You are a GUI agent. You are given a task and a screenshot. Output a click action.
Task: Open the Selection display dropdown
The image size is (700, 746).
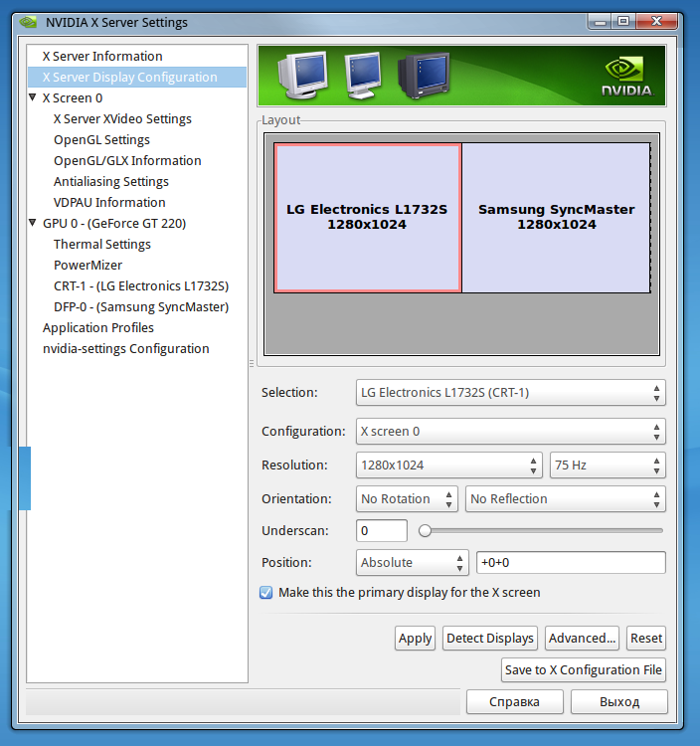click(511, 393)
